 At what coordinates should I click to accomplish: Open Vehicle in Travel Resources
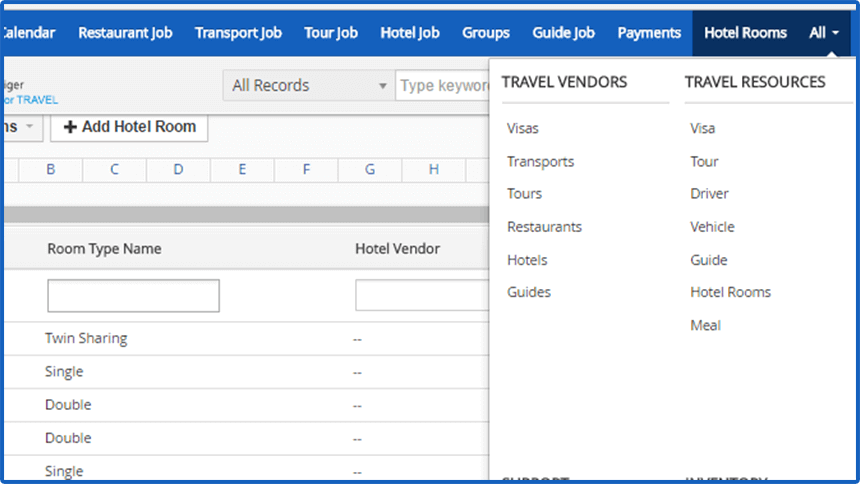tap(712, 227)
